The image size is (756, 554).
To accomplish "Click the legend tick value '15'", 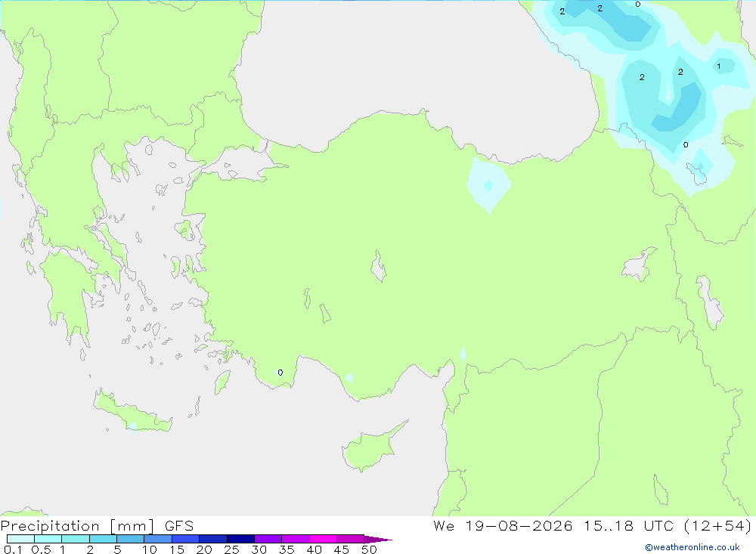I will click(177, 549).
